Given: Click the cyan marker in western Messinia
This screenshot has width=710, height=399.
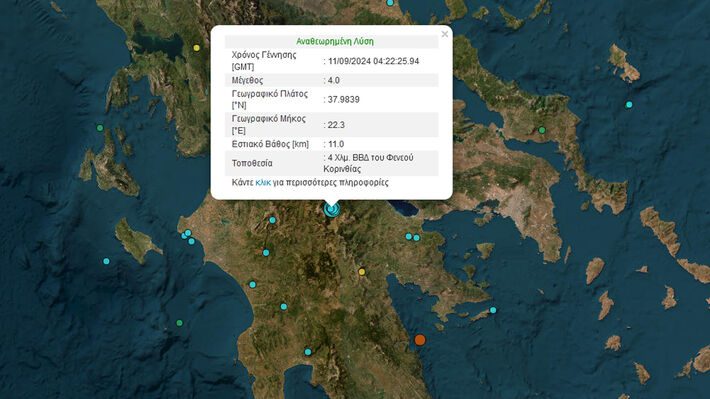Looking at the screenshot, I should pyautogui.click(x=253, y=285).
